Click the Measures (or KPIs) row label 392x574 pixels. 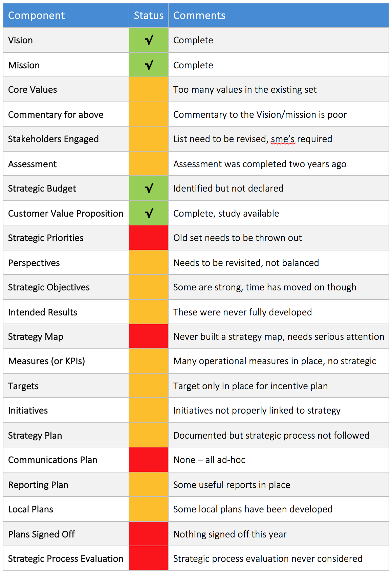[47, 361]
